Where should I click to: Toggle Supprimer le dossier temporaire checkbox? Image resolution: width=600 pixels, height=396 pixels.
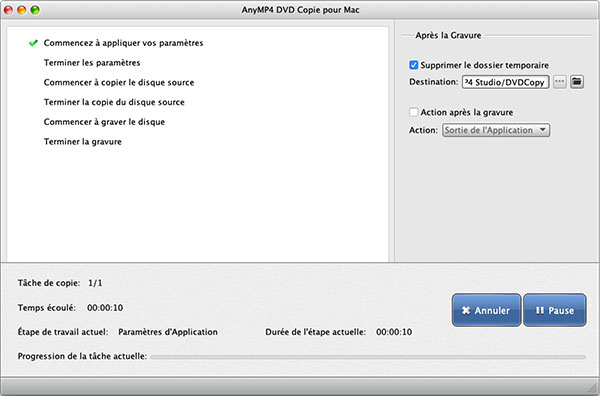[414, 65]
